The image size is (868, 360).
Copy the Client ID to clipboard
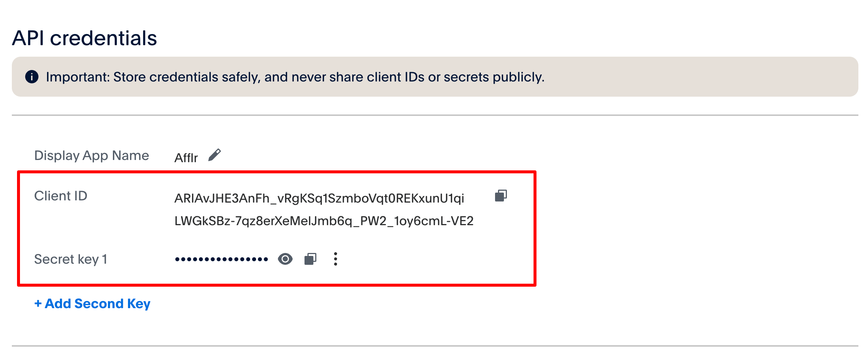coord(501,196)
